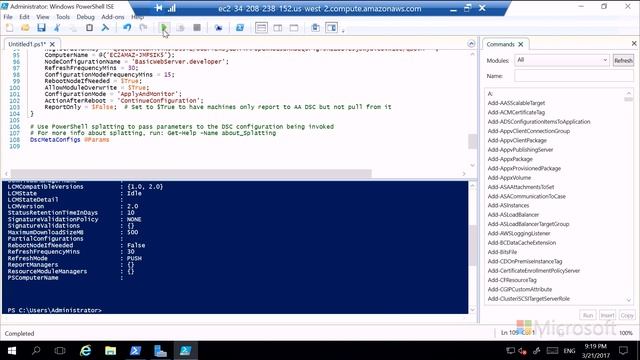This screenshot has height=360, width=640.
Task: Open the toolbar overflow options arrow
Action: click(343, 30)
